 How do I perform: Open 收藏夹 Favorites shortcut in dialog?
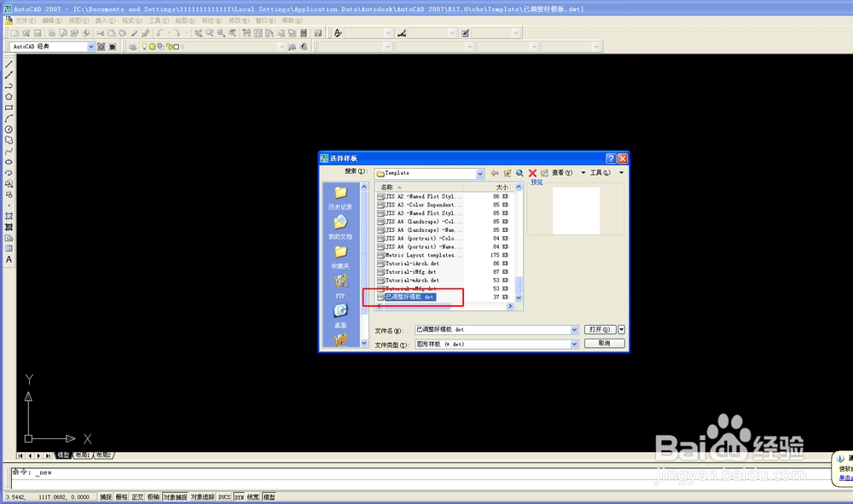point(340,258)
